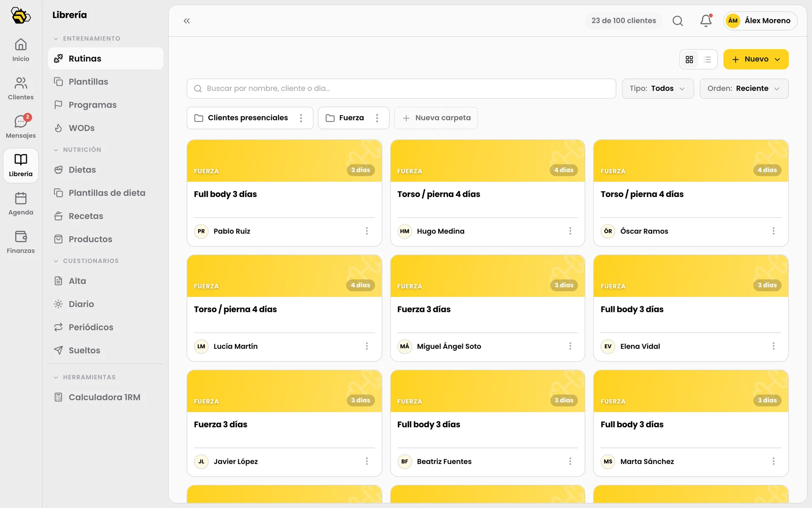Open Calculadora 1RM tool

[106, 397]
